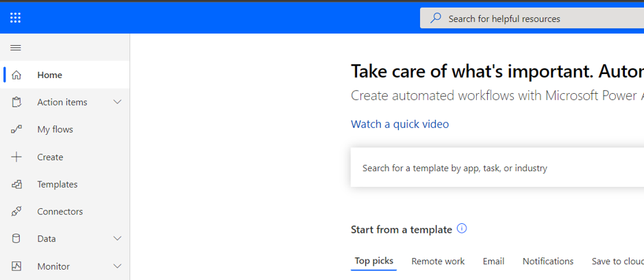The width and height of the screenshot is (644, 280).
Task: Open the Watch a quick video link
Action: [x=399, y=124]
